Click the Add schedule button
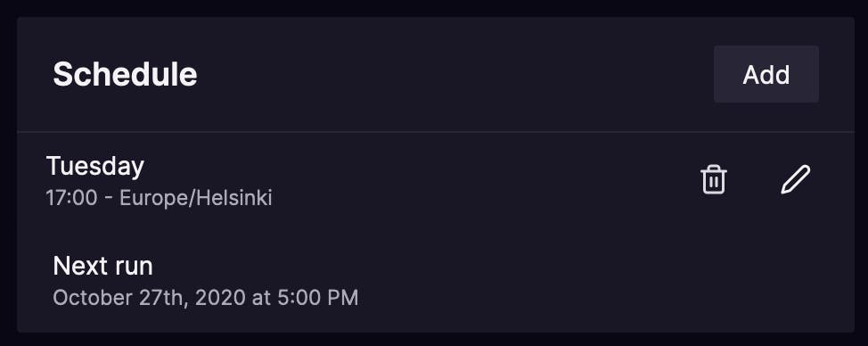The width and height of the screenshot is (868, 346). click(766, 74)
